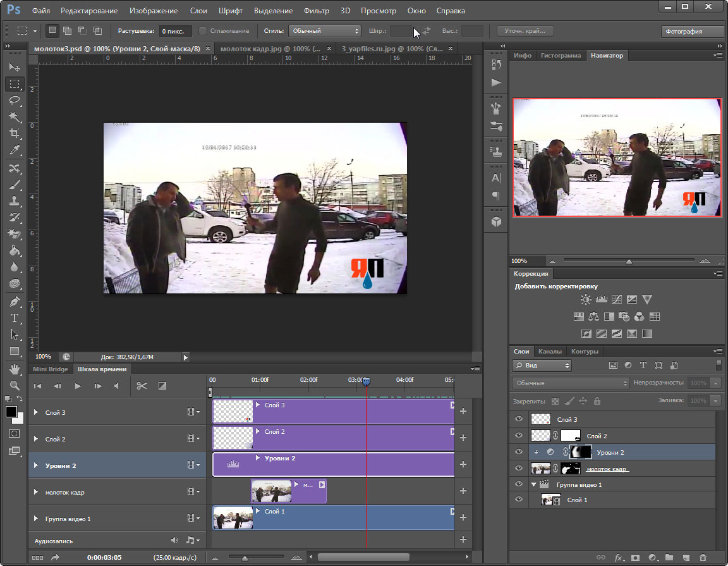Click the Navigator zoom slider
This screenshot has width=728, height=566.
point(629,261)
